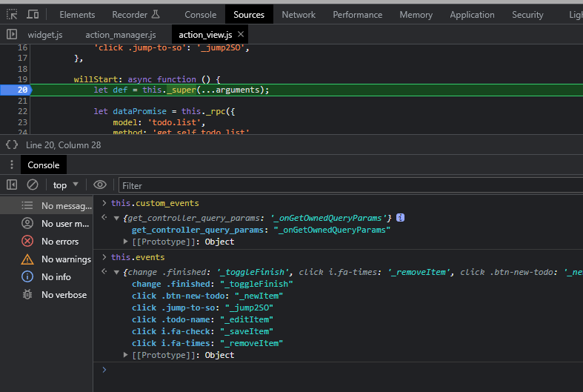This screenshot has height=392, width=583.
Task: Expand the this.events input entry
Action: click(104, 257)
